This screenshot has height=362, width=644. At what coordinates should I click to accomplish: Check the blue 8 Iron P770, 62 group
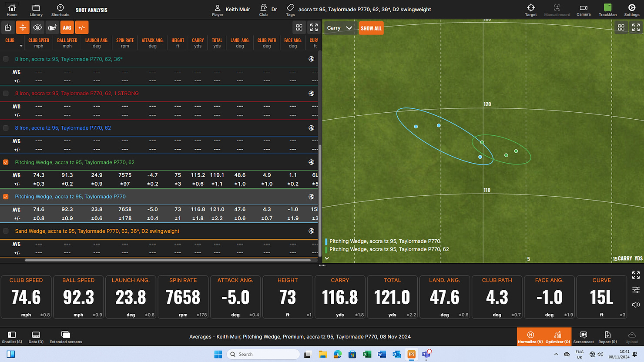6,128
